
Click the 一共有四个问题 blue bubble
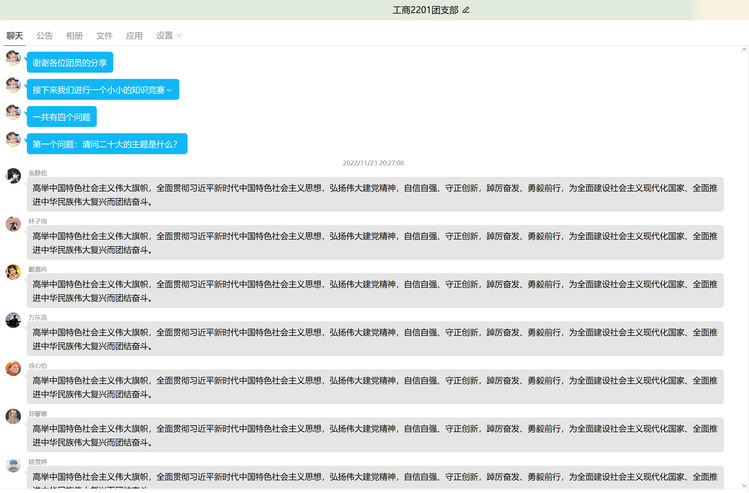[62, 117]
